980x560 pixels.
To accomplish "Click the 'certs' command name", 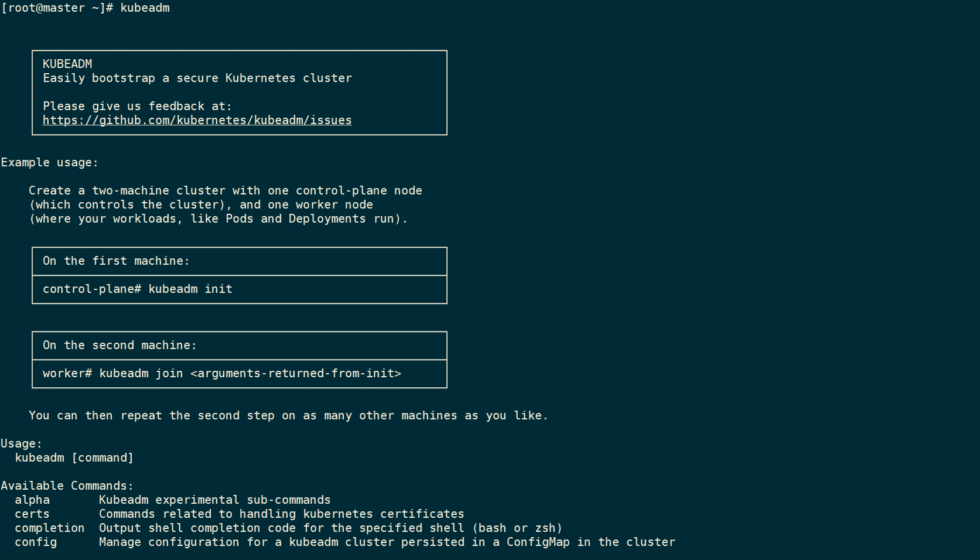I will point(32,514).
